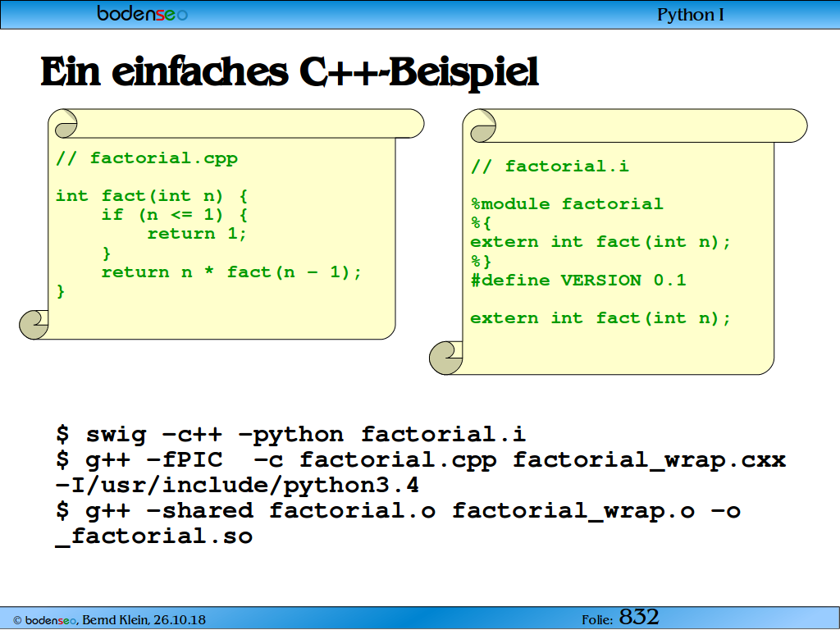Click the '_factorial.so' output filename
This screenshot has width=840, height=630.
(154, 536)
